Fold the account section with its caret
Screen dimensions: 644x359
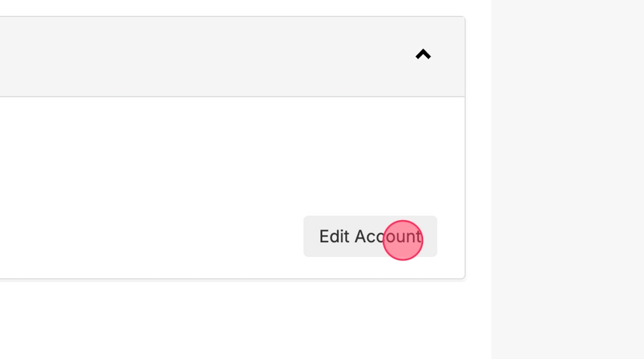pos(423,55)
